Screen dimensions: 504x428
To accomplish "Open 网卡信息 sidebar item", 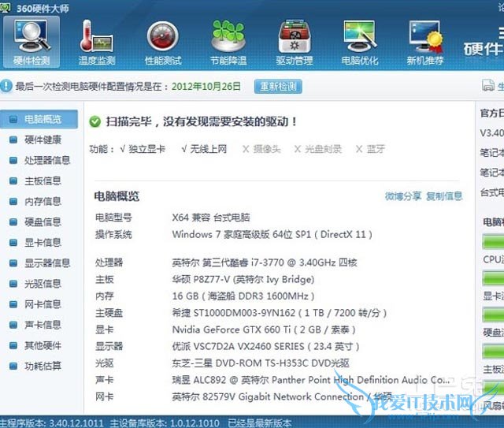I will [x=39, y=304].
